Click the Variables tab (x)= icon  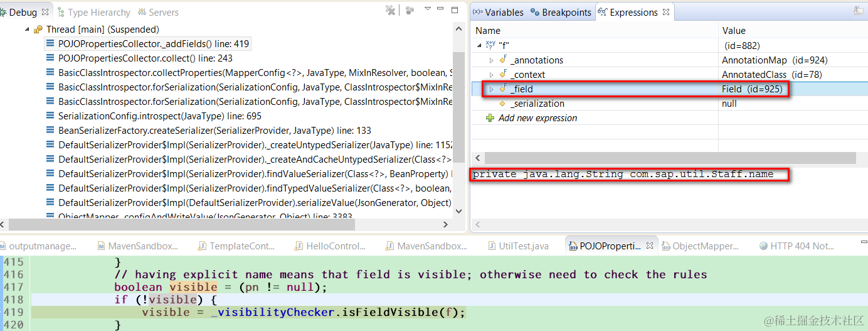[x=477, y=12]
